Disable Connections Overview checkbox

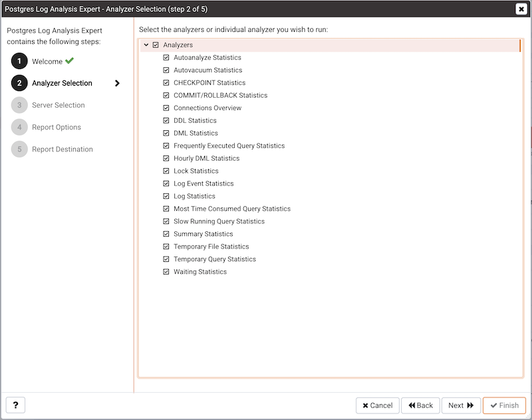166,108
